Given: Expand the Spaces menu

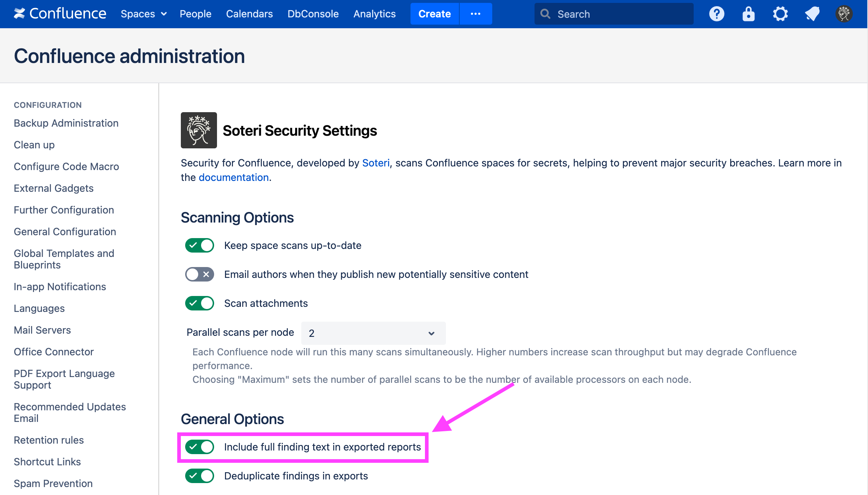Looking at the screenshot, I should (144, 14).
